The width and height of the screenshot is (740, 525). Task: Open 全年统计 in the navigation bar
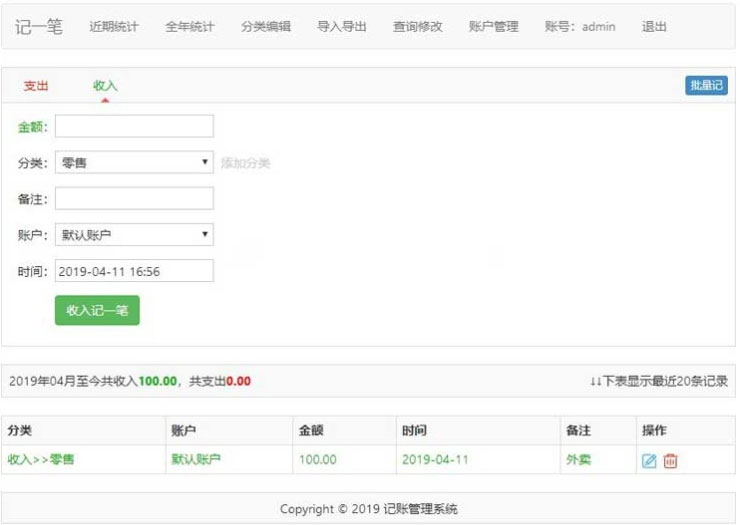(190, 26)
